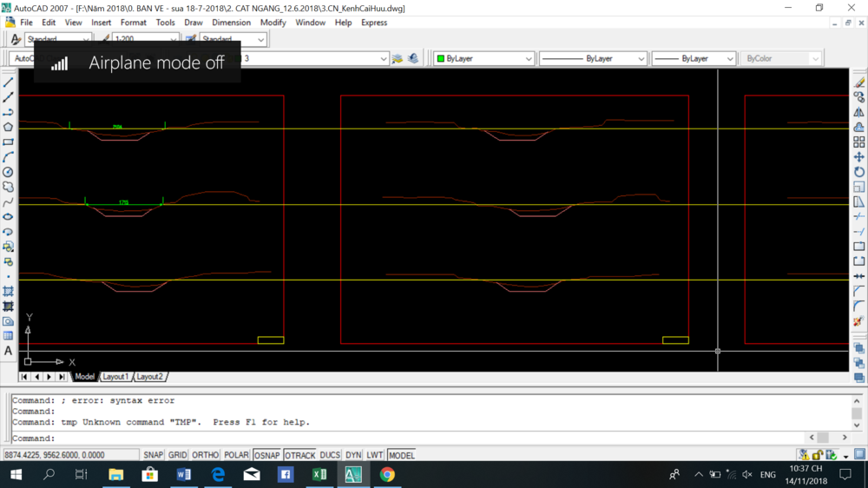Jump to the first layout tab arrow
The width and height of the screenshot is (868, 488).
click(x=24, y=377)
